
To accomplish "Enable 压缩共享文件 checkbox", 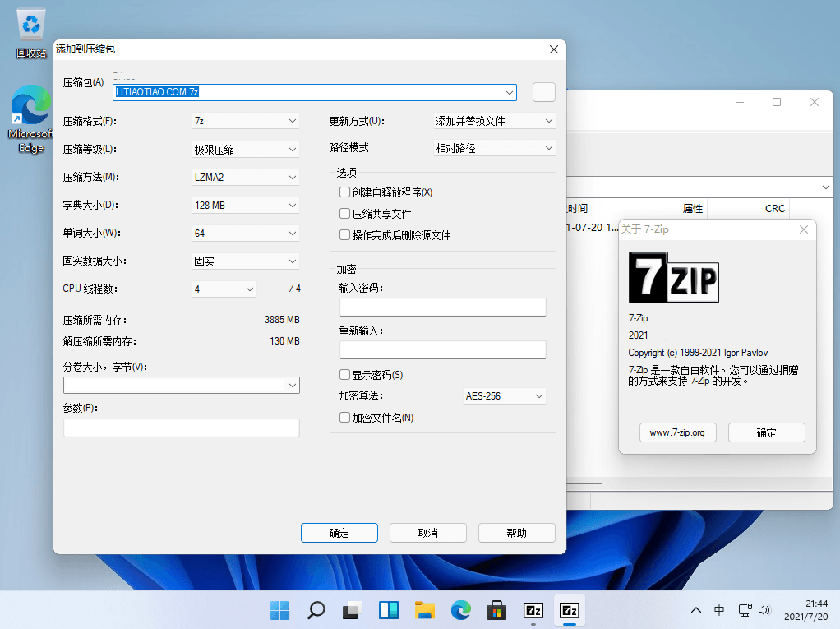I will (345, 213).
